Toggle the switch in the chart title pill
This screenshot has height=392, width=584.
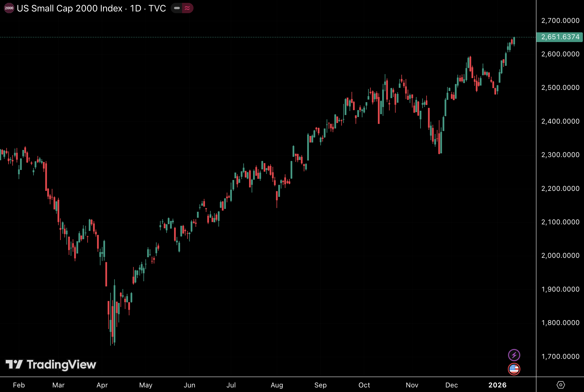(182, 8)
